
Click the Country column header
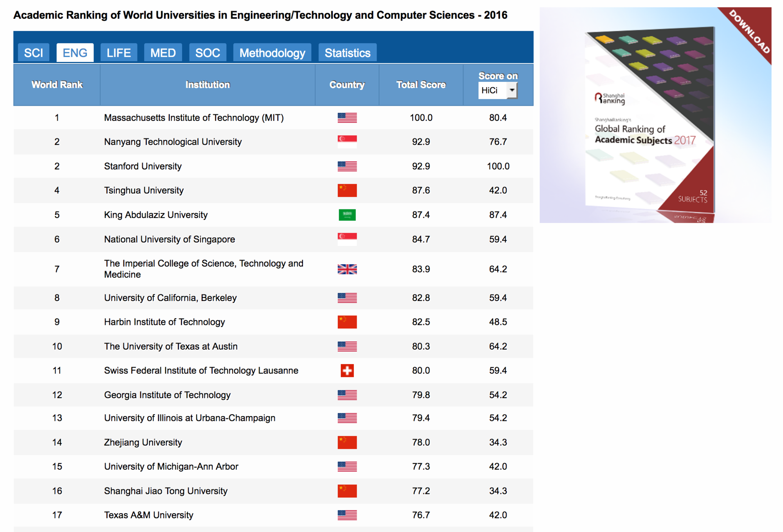[347, 85]
